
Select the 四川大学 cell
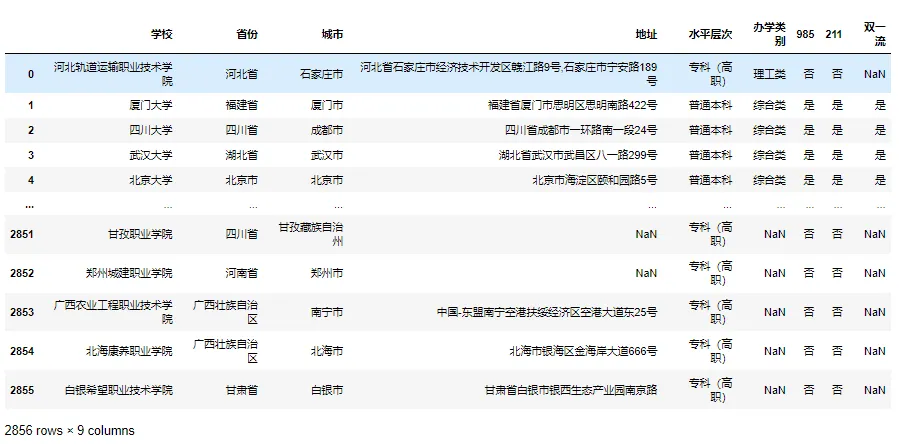tap(151, 130)
